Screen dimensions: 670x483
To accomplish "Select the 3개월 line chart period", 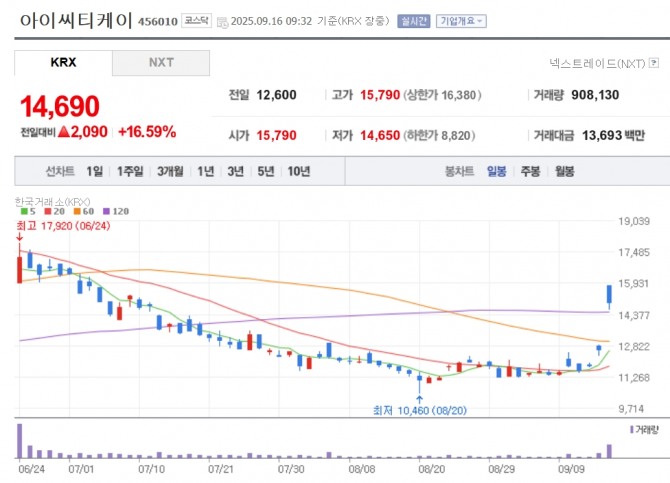I will [170, 171].
